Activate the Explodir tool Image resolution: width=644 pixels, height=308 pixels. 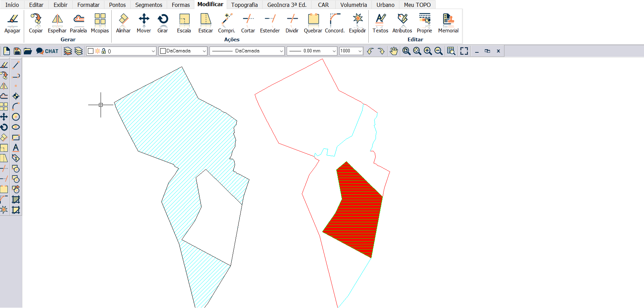(x=357, y=23)
